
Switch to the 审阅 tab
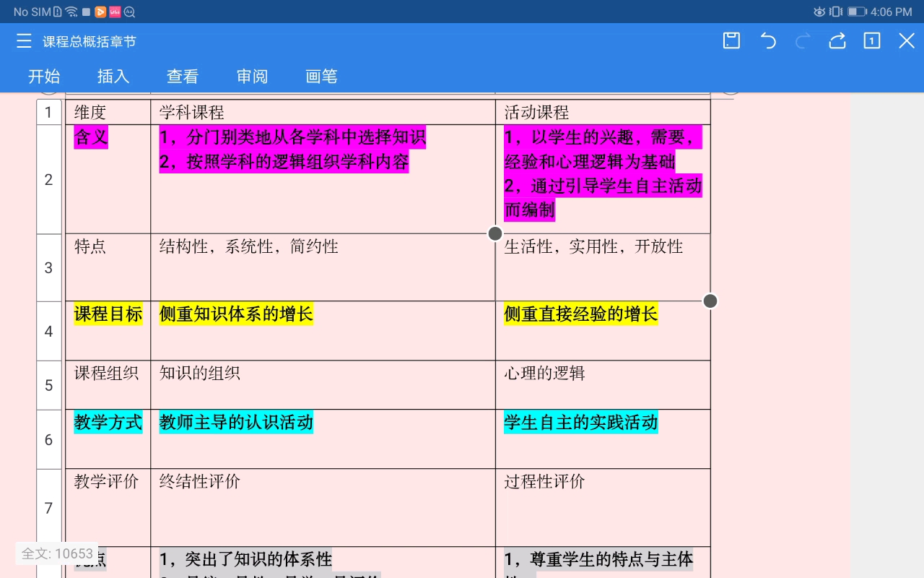pyautogui.click(x=251, y=77)
